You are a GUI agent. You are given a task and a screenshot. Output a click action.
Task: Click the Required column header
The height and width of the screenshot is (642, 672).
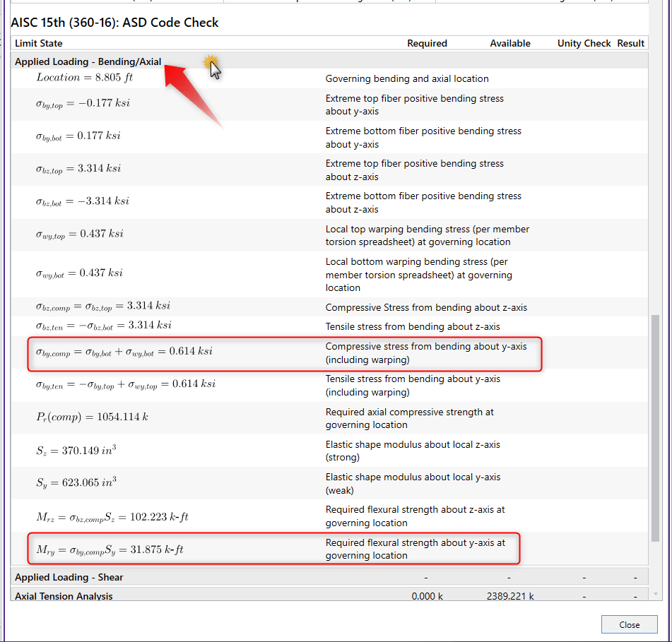pyautogui.click(x=427, y=43)
